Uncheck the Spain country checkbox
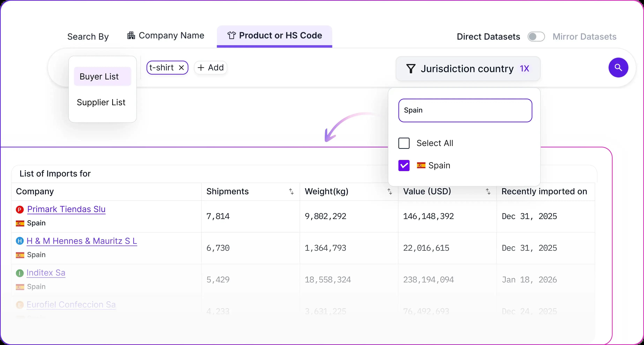 click(404, 165)
